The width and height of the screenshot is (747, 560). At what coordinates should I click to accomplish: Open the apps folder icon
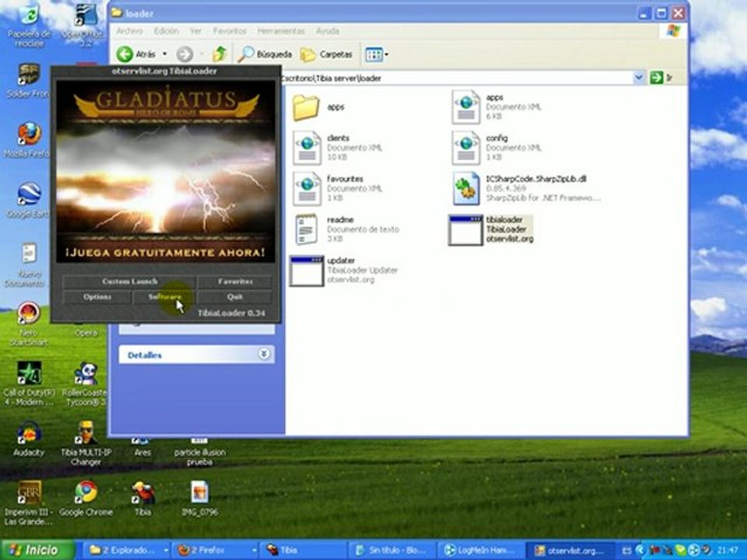point(306,107)
